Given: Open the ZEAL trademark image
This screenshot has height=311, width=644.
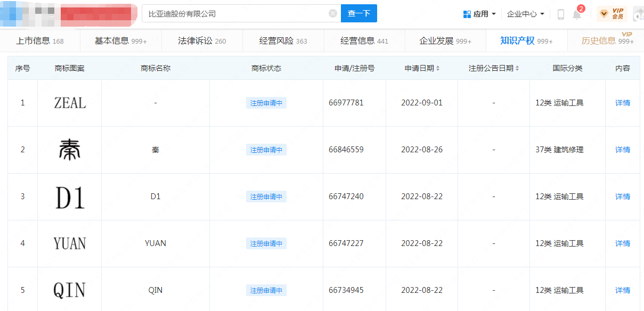Looking at the screenshot, I should pos(70,103).
